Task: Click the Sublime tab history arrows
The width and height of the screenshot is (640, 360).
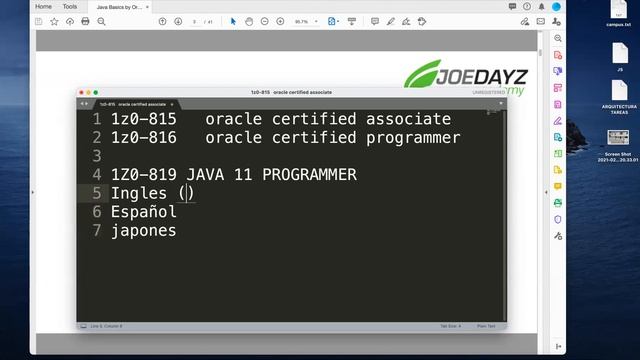Action: 84,104
